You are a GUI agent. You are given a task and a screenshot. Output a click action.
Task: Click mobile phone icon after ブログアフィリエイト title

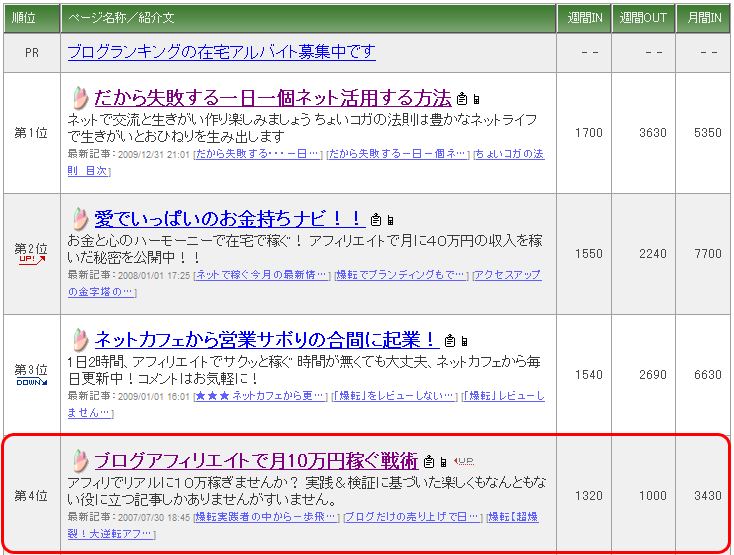(x=443, y=462)
